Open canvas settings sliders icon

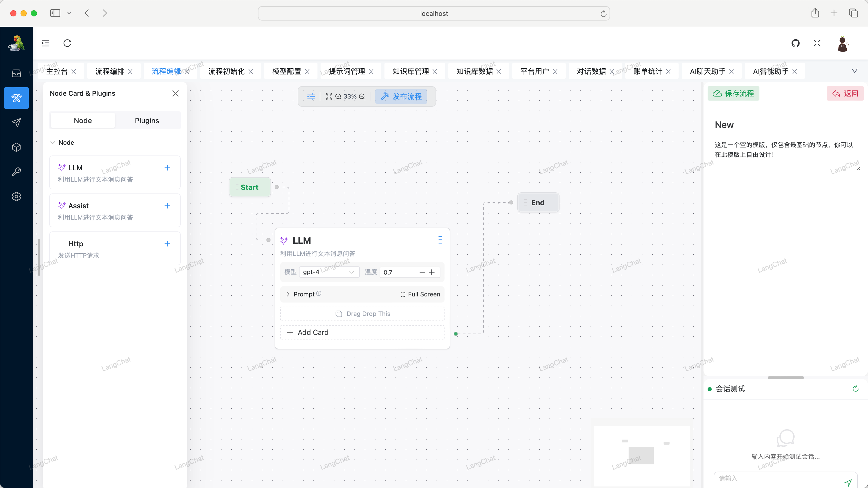coord(311,96)
